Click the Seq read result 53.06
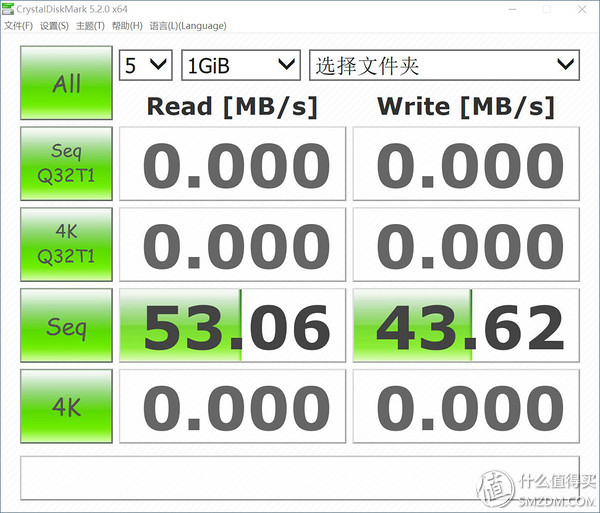This screenshot has height=513, width=600. point(232,325)
